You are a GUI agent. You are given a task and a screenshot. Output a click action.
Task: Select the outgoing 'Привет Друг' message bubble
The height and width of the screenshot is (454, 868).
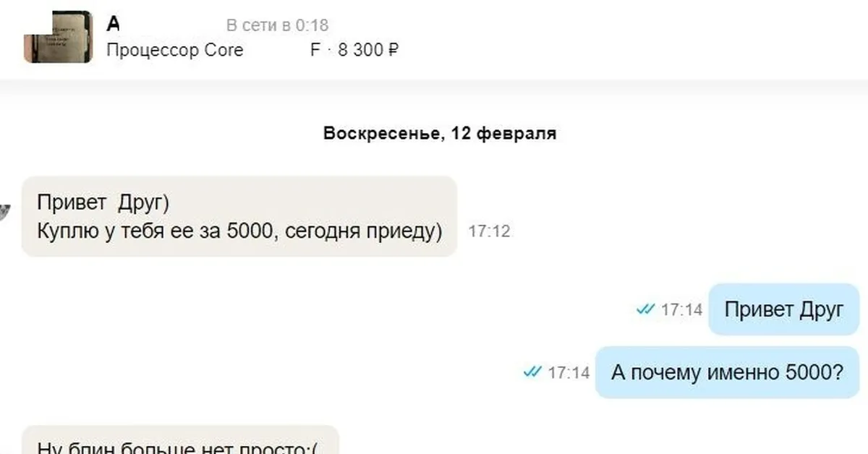[783, 309]
